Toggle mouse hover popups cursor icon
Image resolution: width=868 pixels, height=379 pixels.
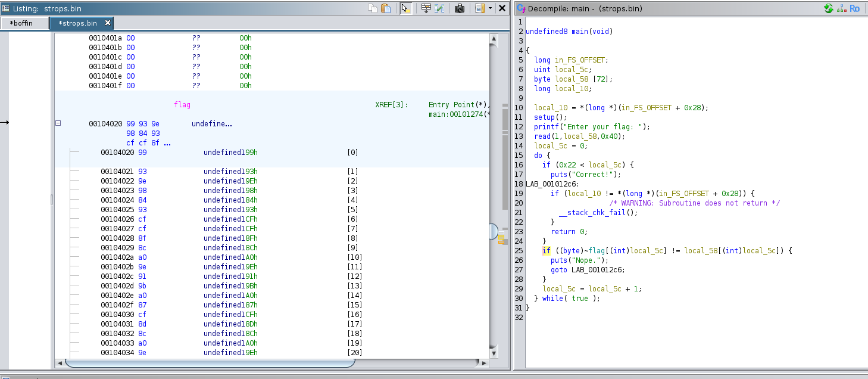coord(406,8)
